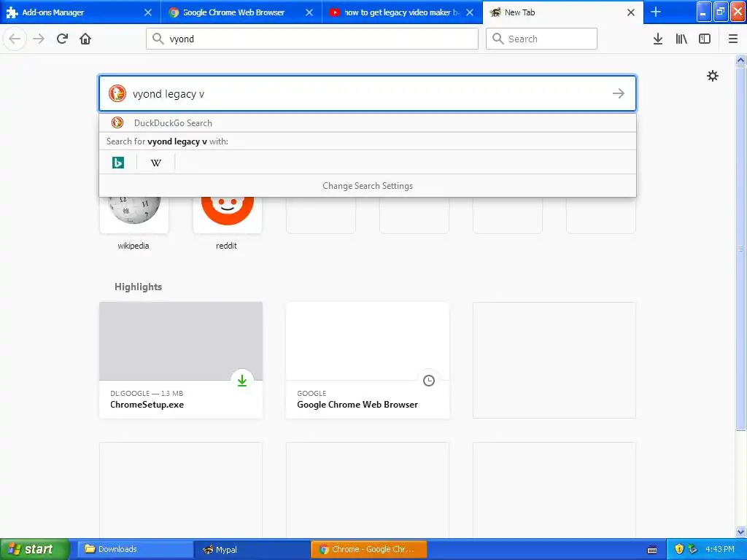Click the vyond legacy v search field

(x=368, y=93)
